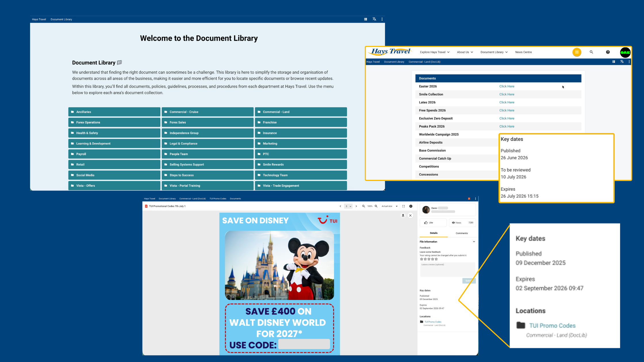Viewport: 644px width, 362px height.
Task: Open page number dropdown in PDF viewer
Action: (348, 206)
